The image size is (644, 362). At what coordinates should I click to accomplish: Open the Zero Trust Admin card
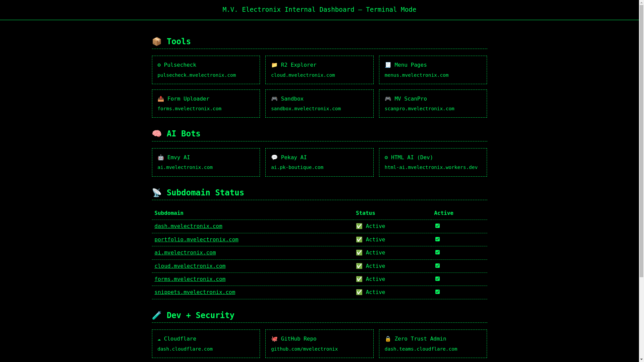(433, 344)
